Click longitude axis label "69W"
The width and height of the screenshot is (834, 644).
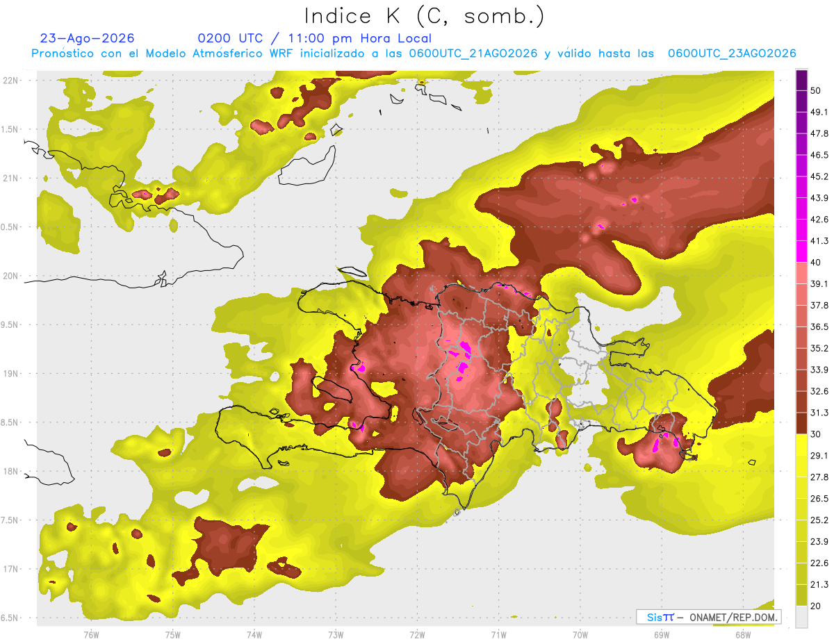[662, 635]
